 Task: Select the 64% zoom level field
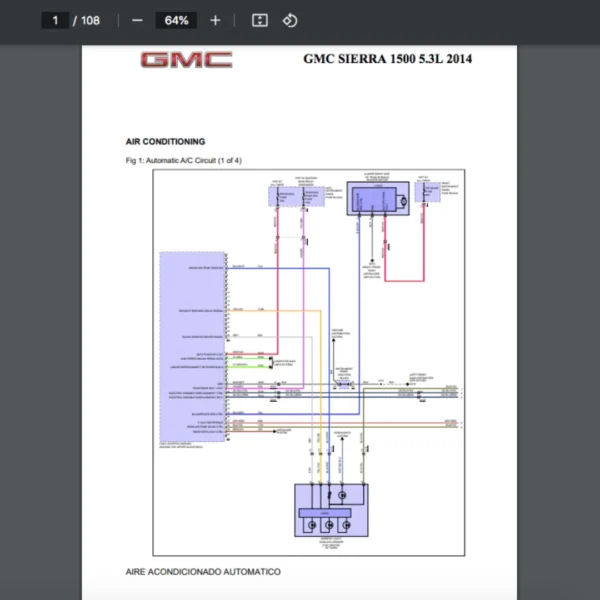click(x=176, y=20)
